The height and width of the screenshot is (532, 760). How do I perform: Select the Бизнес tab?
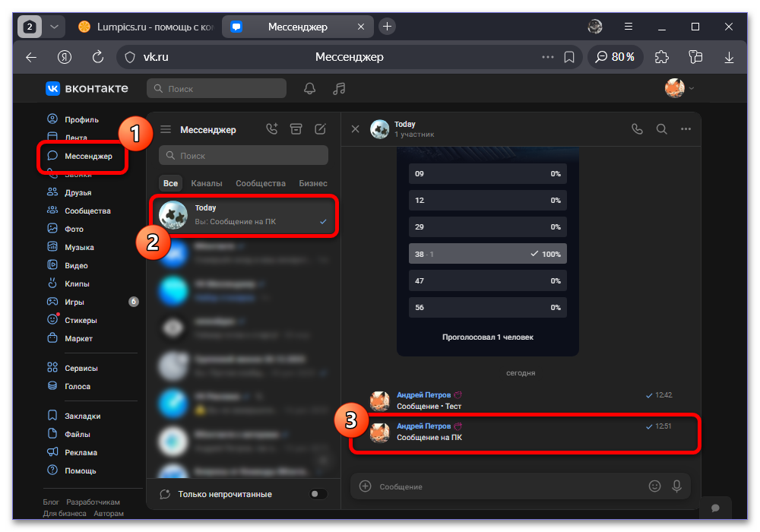point(312,183)
